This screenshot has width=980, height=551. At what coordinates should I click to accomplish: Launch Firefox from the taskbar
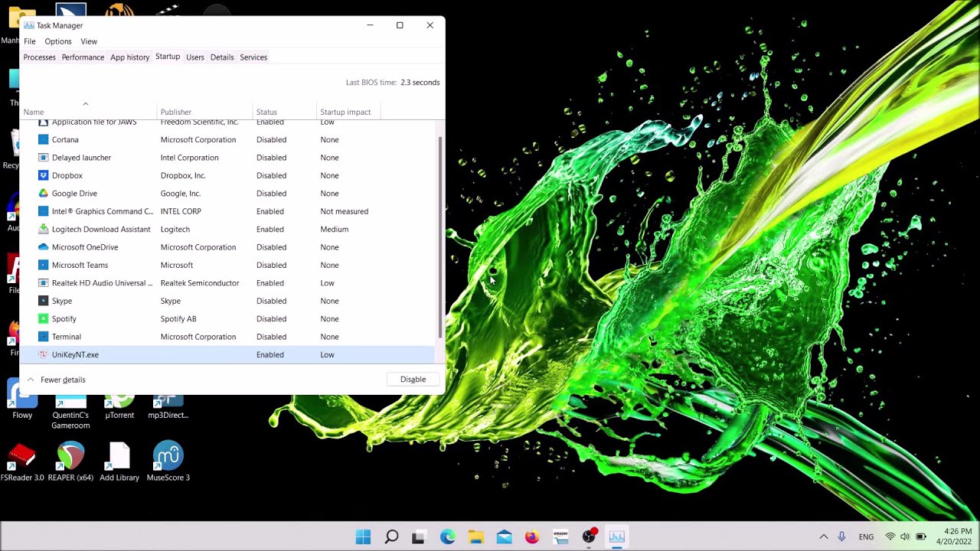[x=532, y=537]
